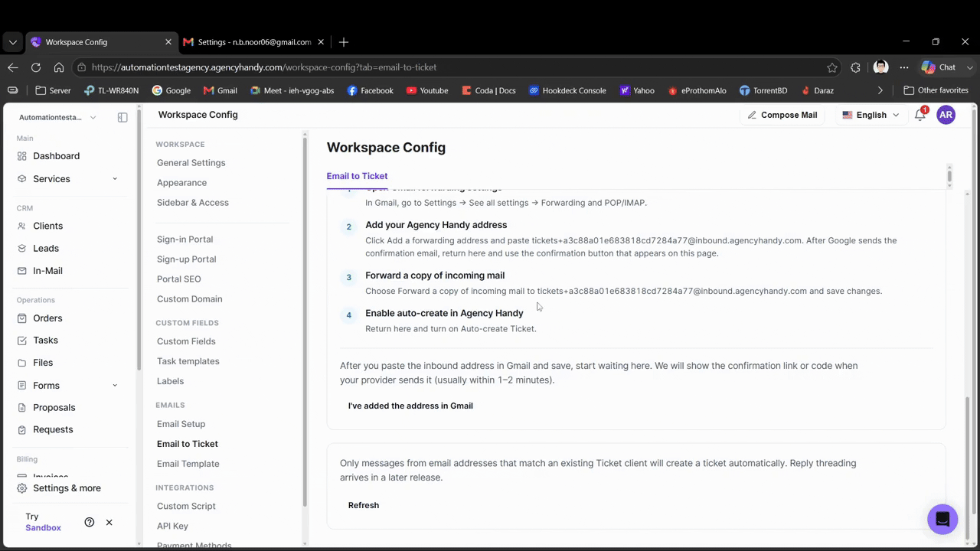Reload the browser page
Screen dimensions: 980x551
(36, 67)
